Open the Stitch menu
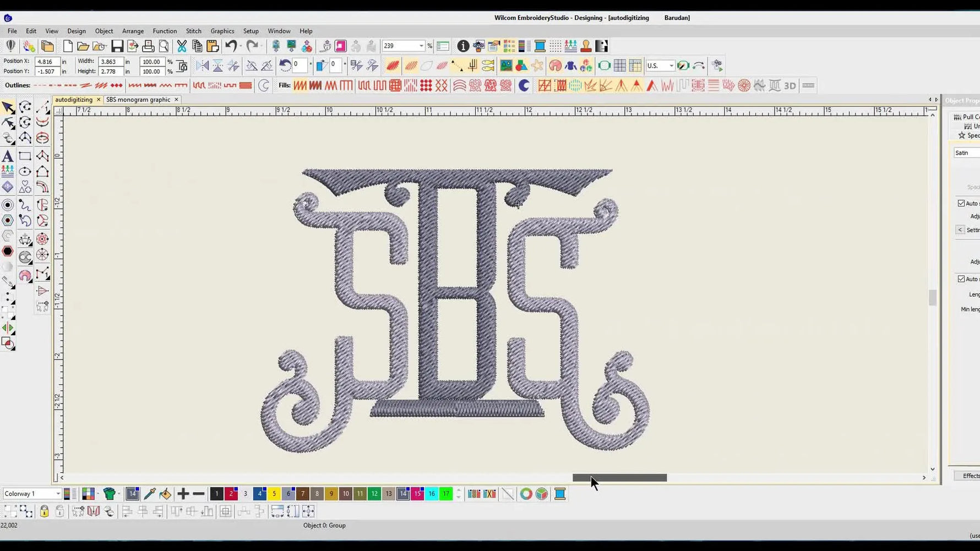The width and height of the screenshot is (980, 551). 194,31
